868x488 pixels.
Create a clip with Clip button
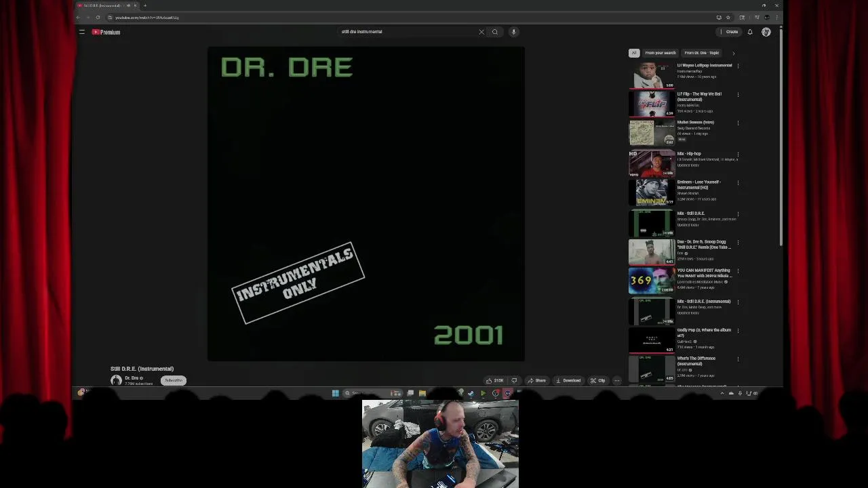(597, 380)
